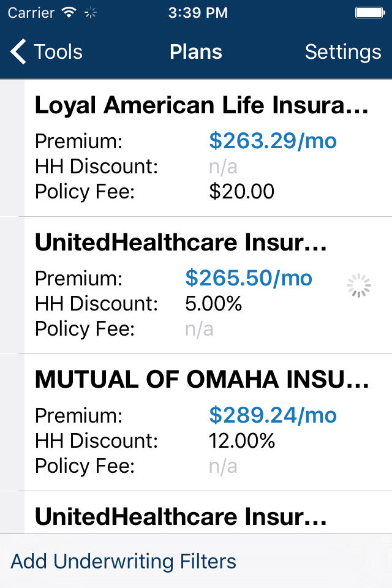Tap the 5.00% HH Discount value
The image size is (392, 588).
click(x=213, y=304)
